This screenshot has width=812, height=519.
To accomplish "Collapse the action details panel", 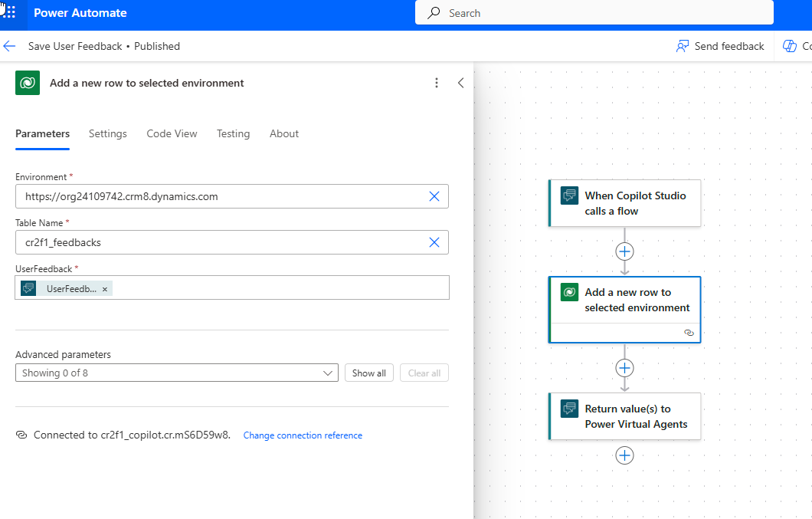I will [460, 83].
